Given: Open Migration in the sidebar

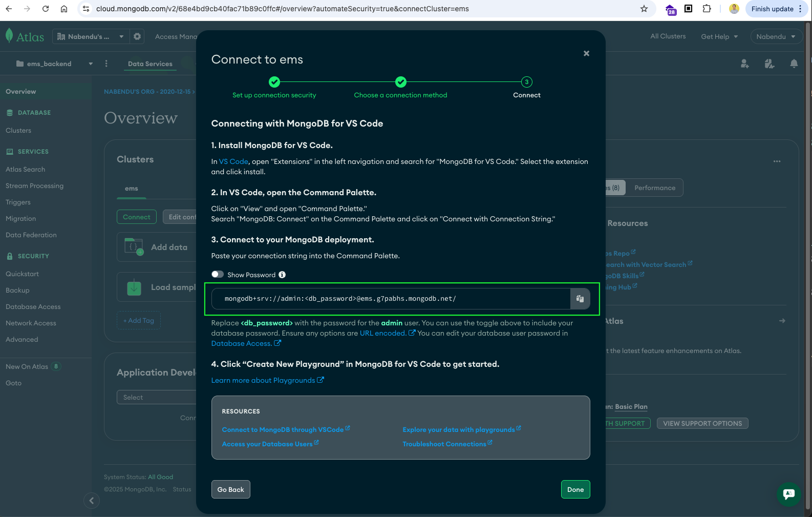Looking at the screenshot, I should point(20,218).
